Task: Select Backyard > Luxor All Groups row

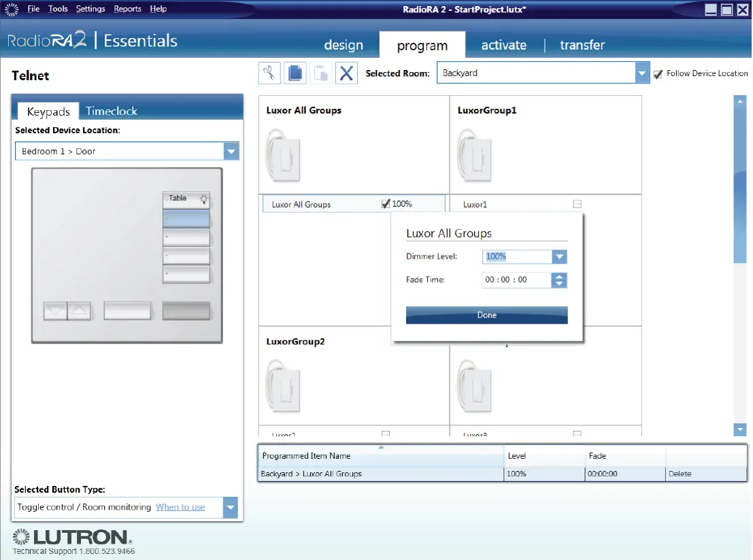Action: (x=503, y=474)
